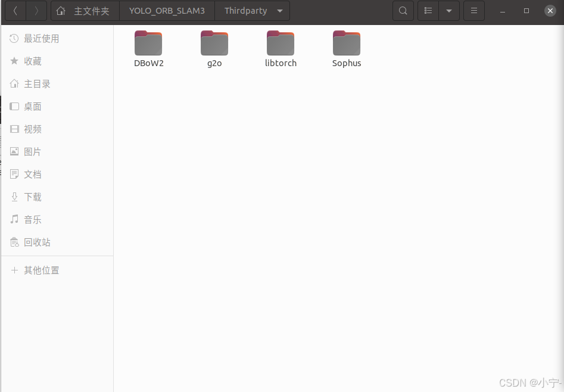Image resolution: width=564 pixels, height=392 pixels.
Task: Click the libtorch folder name label
Action: click(281, 63)
